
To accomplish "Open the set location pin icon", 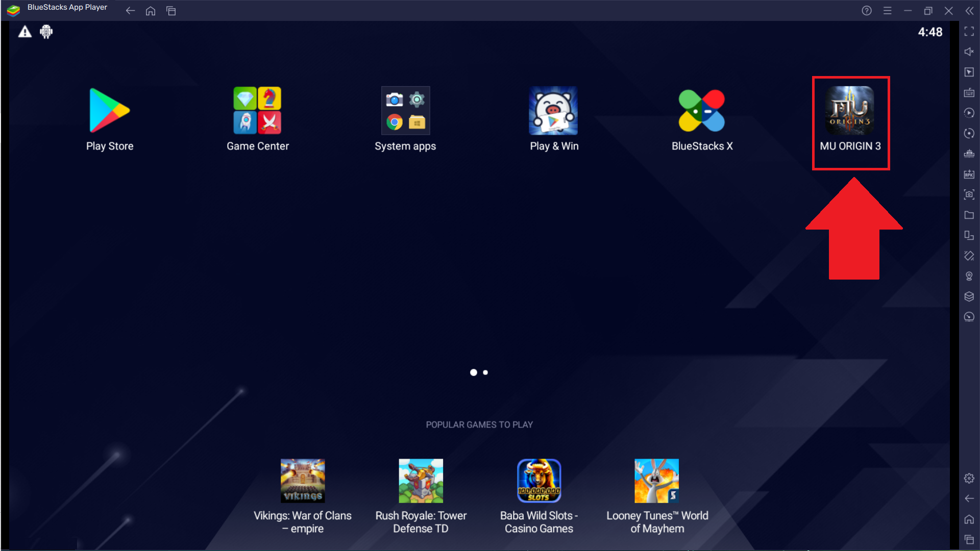I will click(969, 276).
